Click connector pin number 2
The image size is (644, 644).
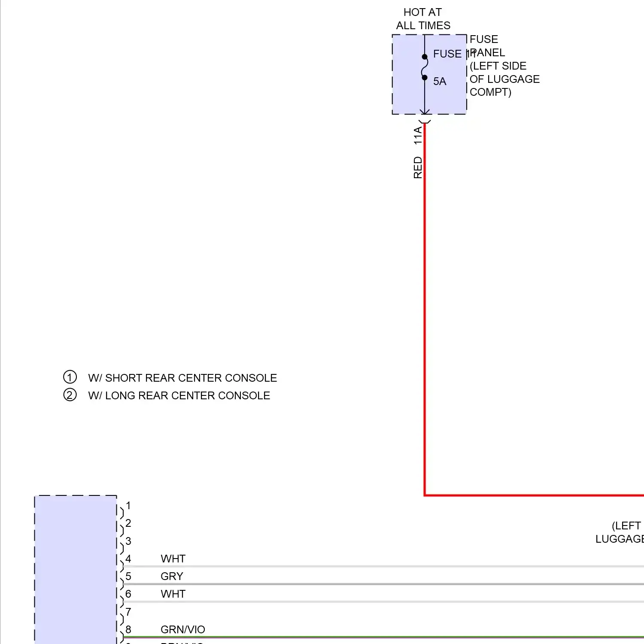pos(128,523)
